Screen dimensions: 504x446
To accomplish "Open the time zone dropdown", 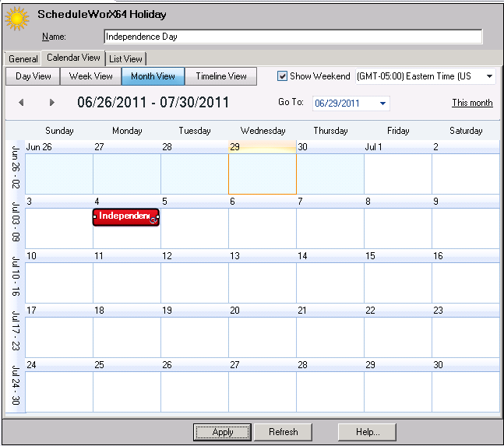I will click(489, 76).
